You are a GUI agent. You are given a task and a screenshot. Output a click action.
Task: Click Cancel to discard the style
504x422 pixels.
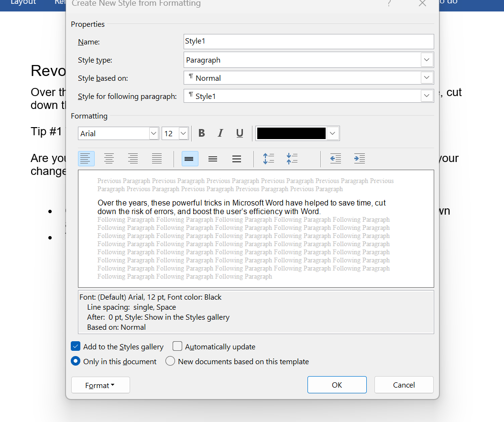click(x=404, y=385)
